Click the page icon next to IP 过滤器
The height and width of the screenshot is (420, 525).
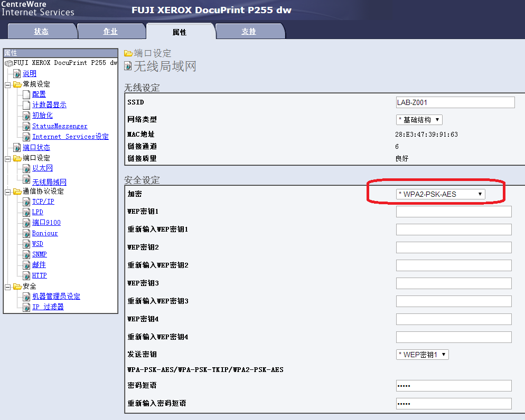pyautogui.click(x=26, y=307)
